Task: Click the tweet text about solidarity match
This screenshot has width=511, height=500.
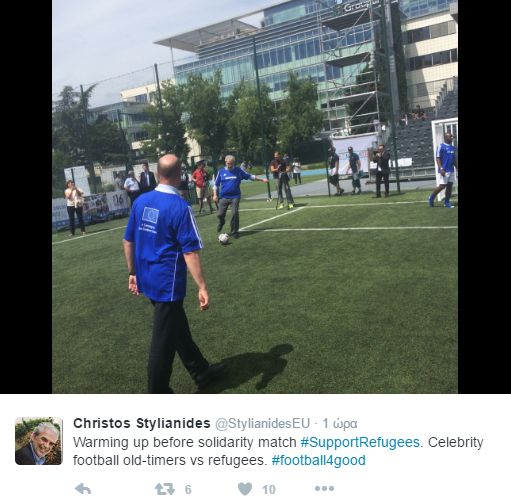Action: coord(278,451)
